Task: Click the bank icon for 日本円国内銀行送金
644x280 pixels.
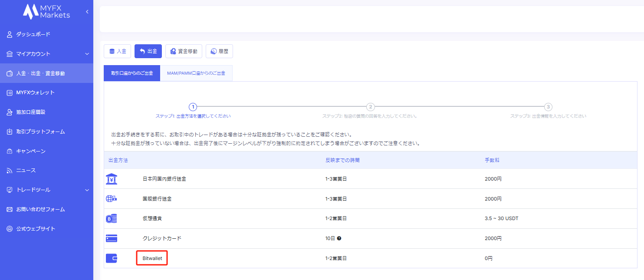Action: point(112,179)
